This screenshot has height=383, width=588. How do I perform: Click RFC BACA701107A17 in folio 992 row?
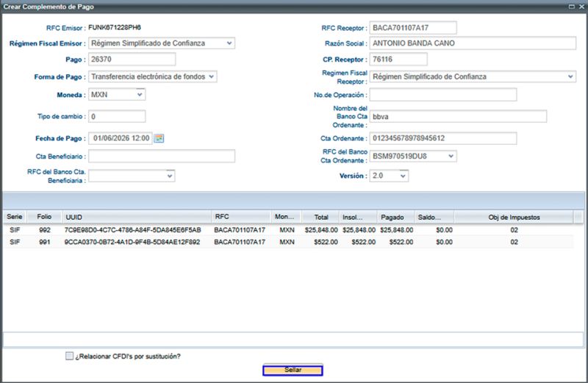240,230
